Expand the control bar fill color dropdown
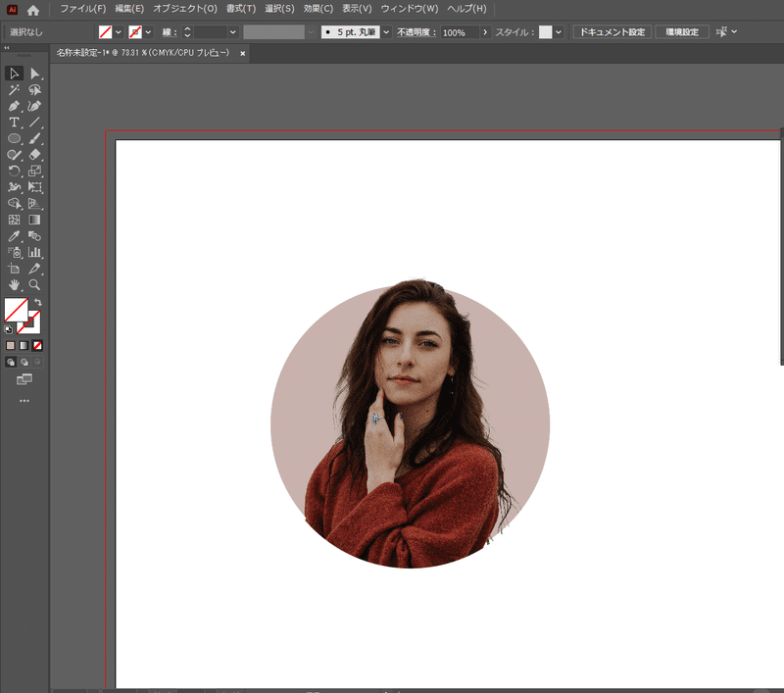The width and height of the screenshot is (784, 693). (x=119, y=32)
